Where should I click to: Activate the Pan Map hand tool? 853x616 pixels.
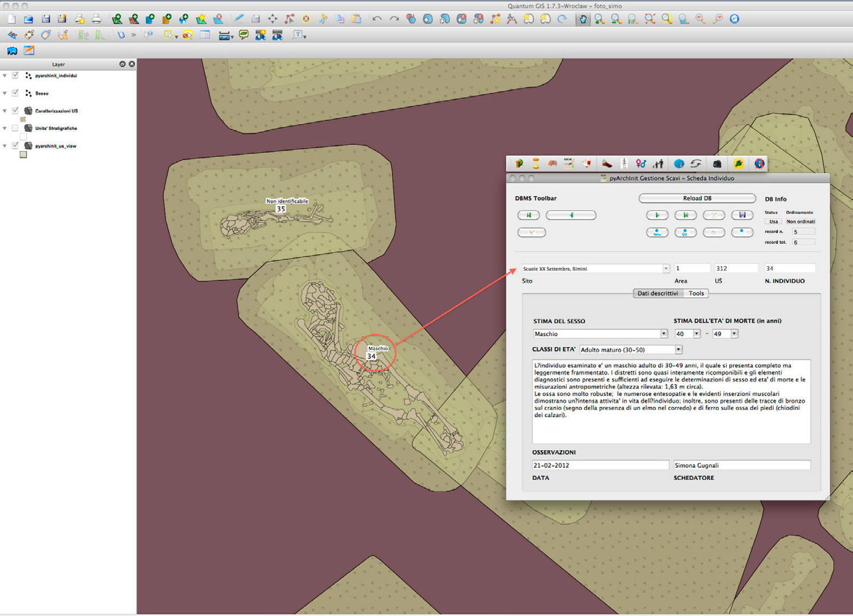(583, 19)
